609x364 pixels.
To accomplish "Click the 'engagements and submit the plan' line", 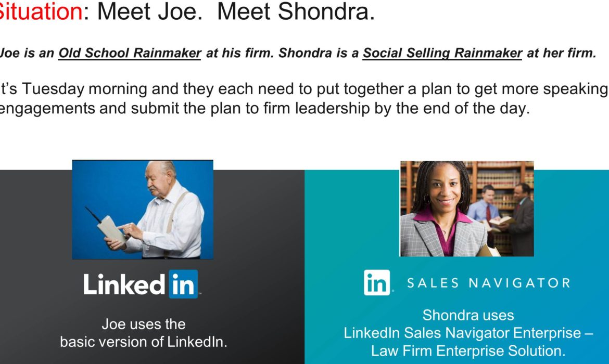I will (265, 108).
